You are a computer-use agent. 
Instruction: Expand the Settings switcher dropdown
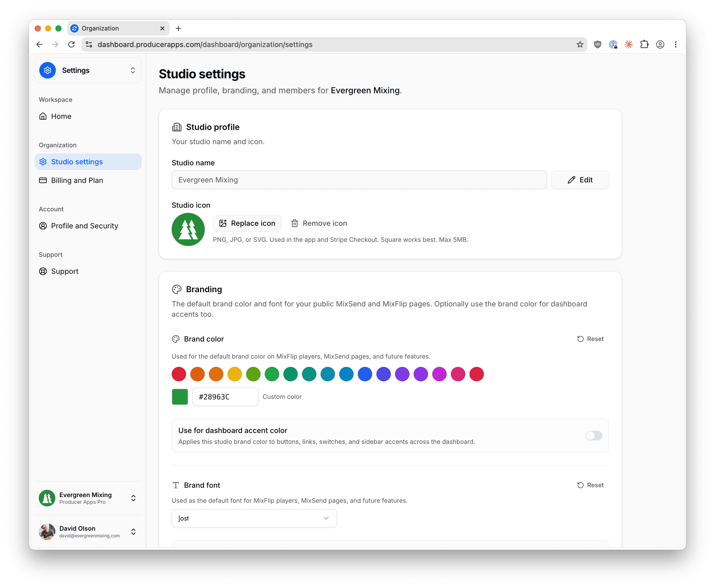(88, 70)
